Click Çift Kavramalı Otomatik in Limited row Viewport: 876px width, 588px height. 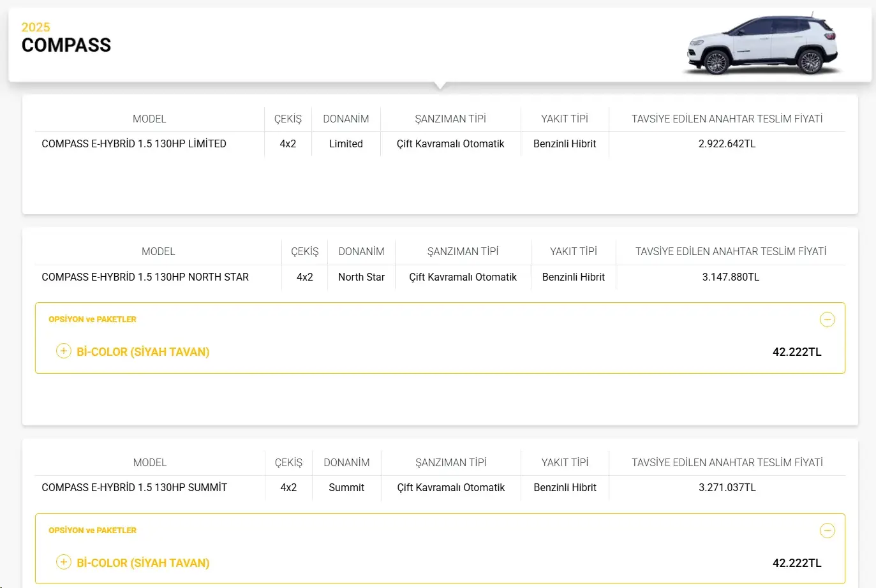pyautogui.click(x=450, y=144)
